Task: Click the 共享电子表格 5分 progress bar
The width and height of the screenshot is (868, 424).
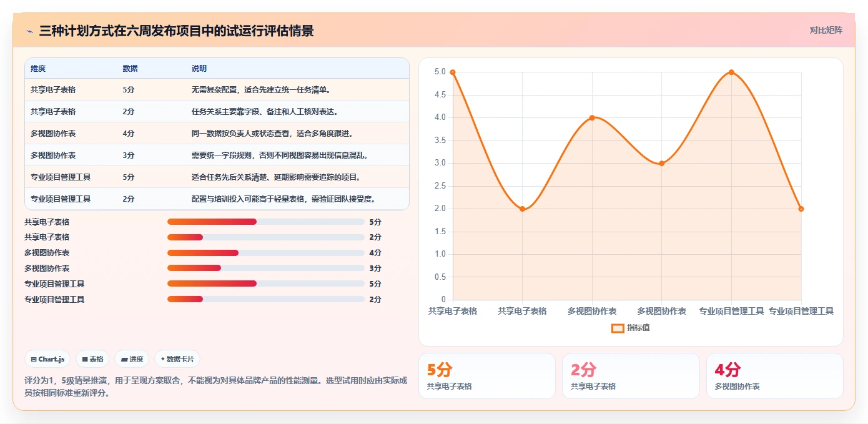Action: point(266,222)
